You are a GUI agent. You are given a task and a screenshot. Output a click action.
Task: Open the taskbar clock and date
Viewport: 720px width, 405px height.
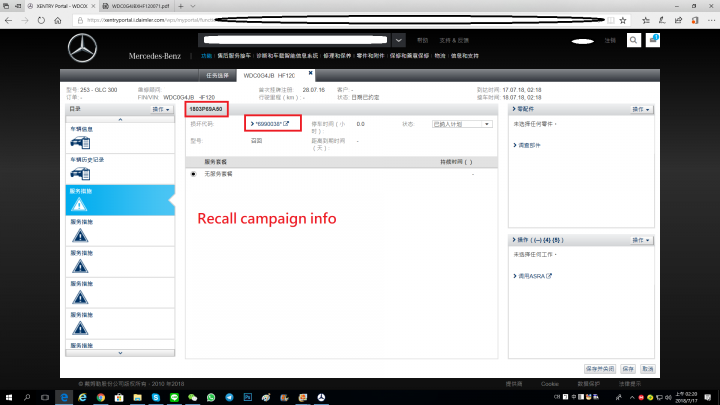coord(686,398)
